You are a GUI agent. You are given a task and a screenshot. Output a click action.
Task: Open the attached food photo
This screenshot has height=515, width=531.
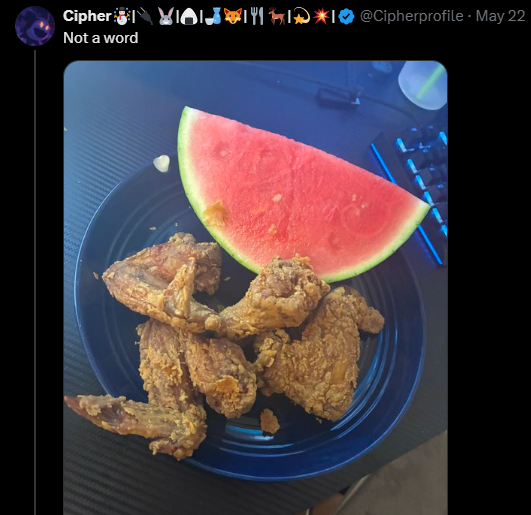(255, 288)
